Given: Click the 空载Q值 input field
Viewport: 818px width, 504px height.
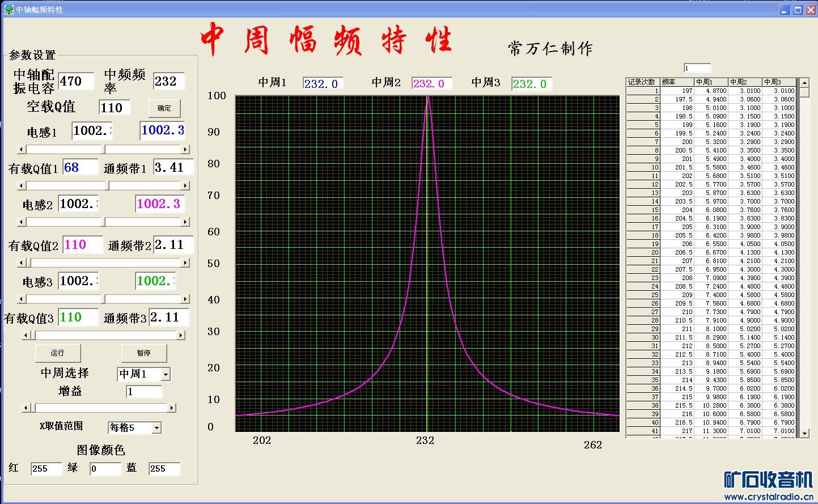Looking at the screenshot, I should point(114,108).
